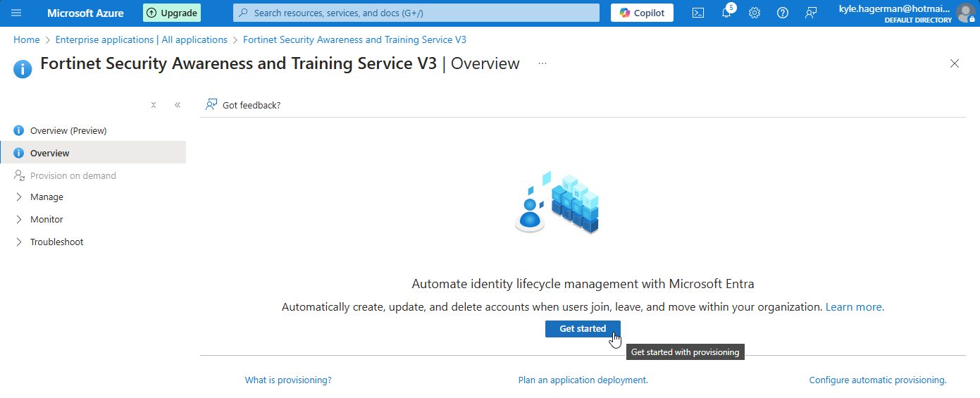Screen dimensions: 980x398
Task: Open the kyle.hagerman account menu
Action: tap(907, 13)
